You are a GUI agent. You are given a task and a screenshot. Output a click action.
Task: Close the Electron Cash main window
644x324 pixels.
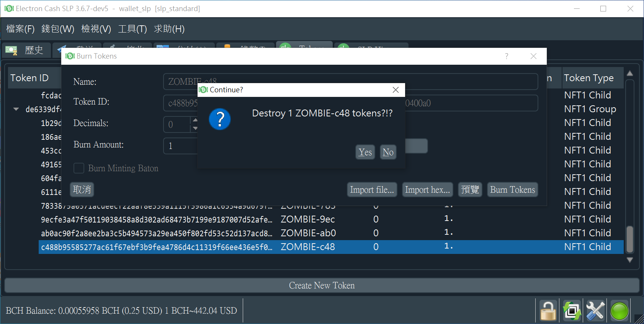[x=630, y=8]
